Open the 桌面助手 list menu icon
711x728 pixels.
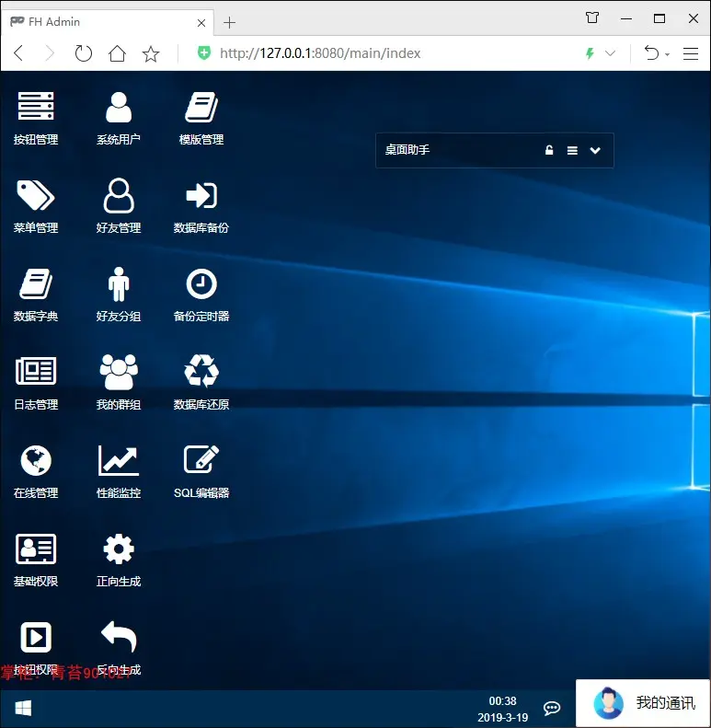572,150
